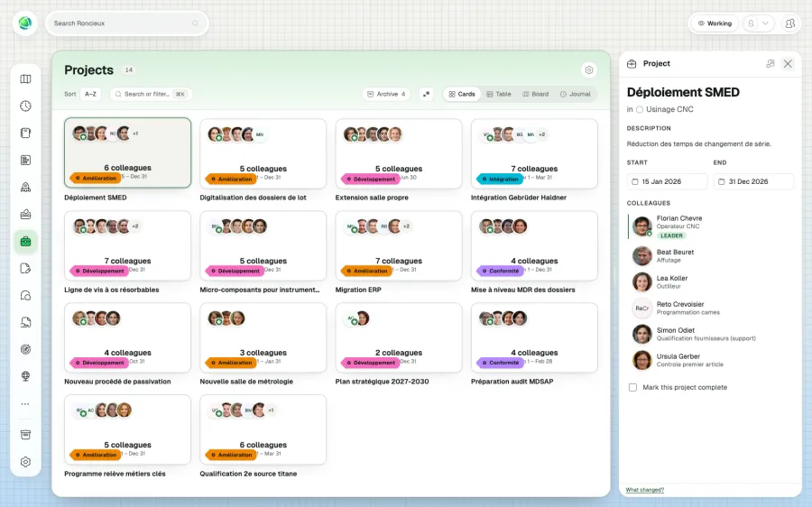Select colleague Simon Odiet
The height and width of the screenshot is (507, 812).
pos(710,334)
